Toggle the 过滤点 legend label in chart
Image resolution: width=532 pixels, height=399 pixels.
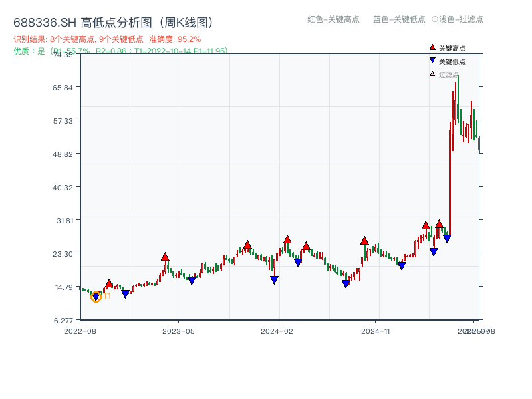point(448,74)
